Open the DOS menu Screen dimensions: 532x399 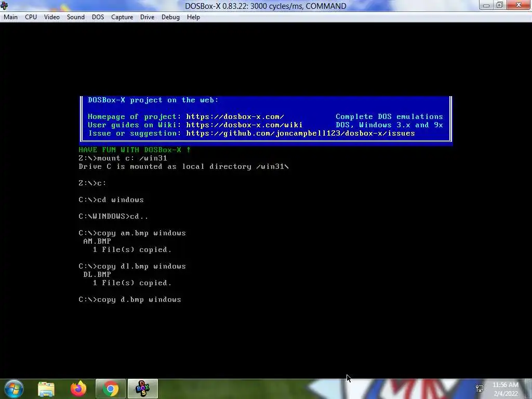(x=98, y=17)
